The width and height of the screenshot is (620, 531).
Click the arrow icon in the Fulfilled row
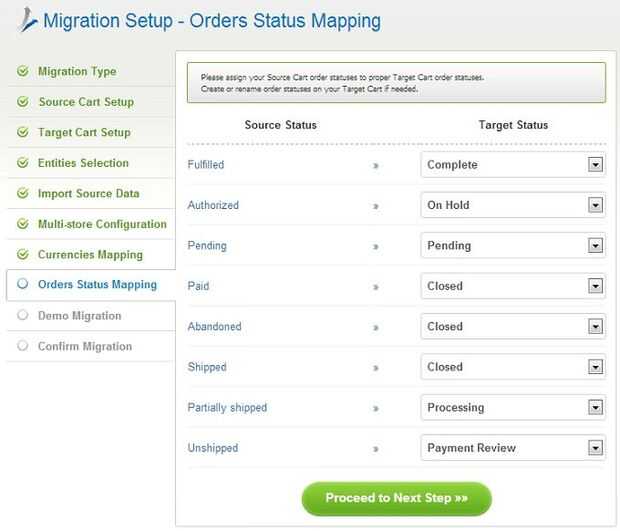click(x=376, y=165)
